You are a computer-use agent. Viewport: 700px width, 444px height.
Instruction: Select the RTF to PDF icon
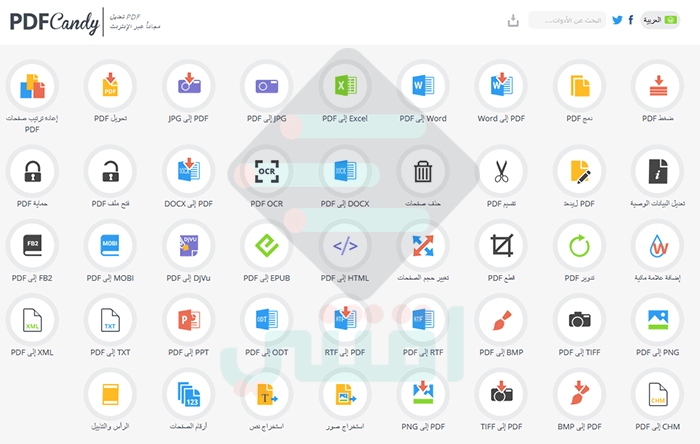tap(345, 320)
